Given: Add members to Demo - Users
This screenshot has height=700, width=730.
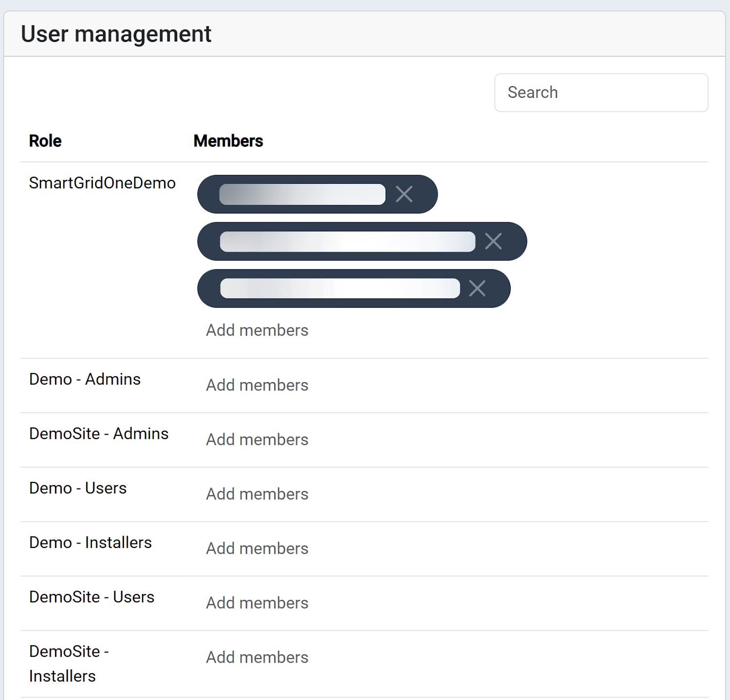Looking at the screenshot, I should coord(257,493).
